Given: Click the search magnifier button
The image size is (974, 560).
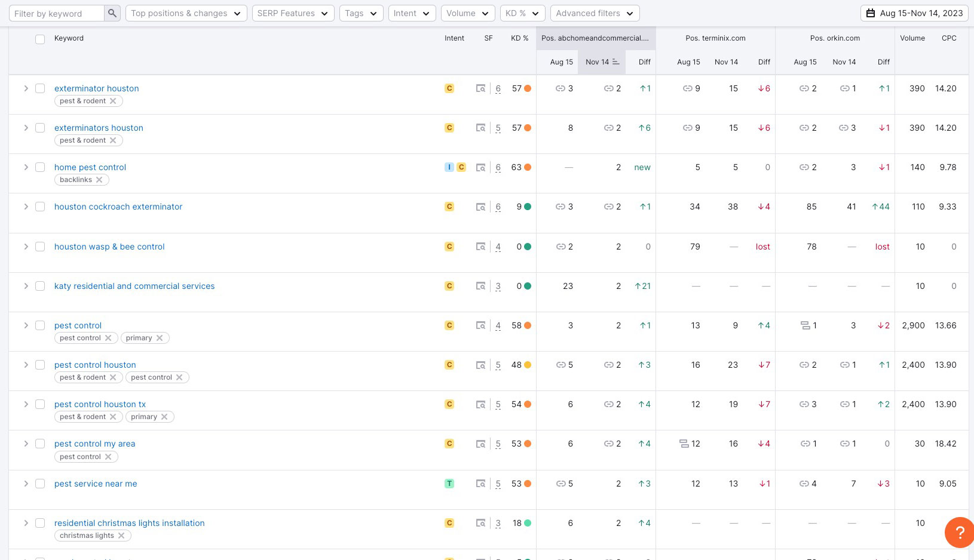Looking at the screenshot, I should click(112, 13).
